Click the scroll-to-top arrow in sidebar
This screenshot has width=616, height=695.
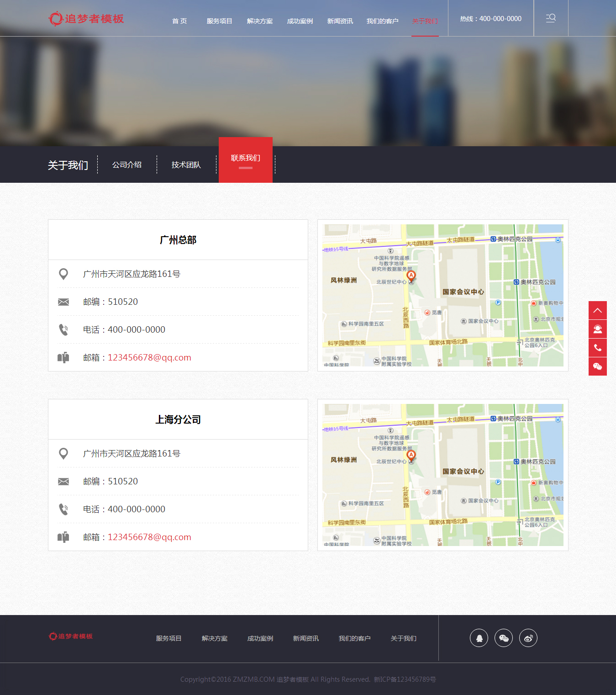point(597,310)
